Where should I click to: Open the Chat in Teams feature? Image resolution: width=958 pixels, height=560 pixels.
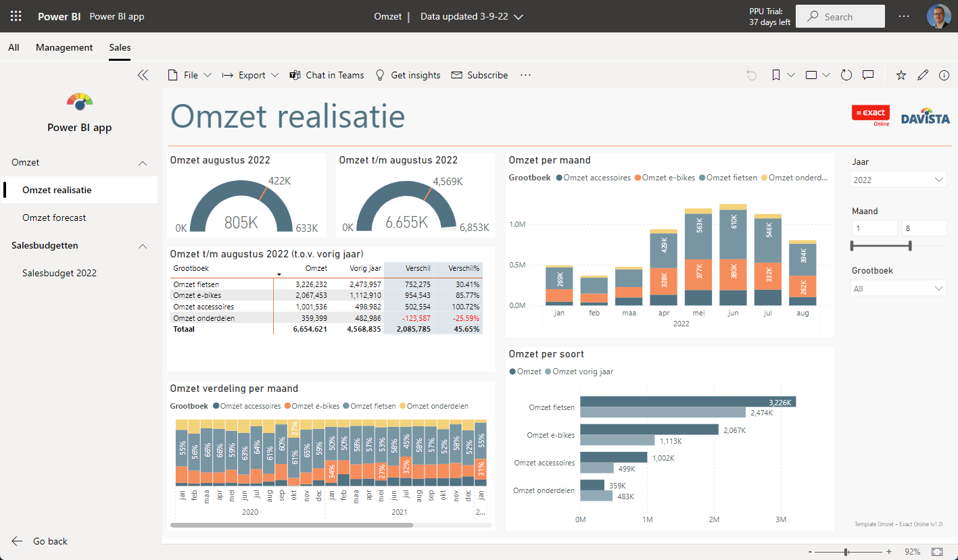[x=327, y=75]
